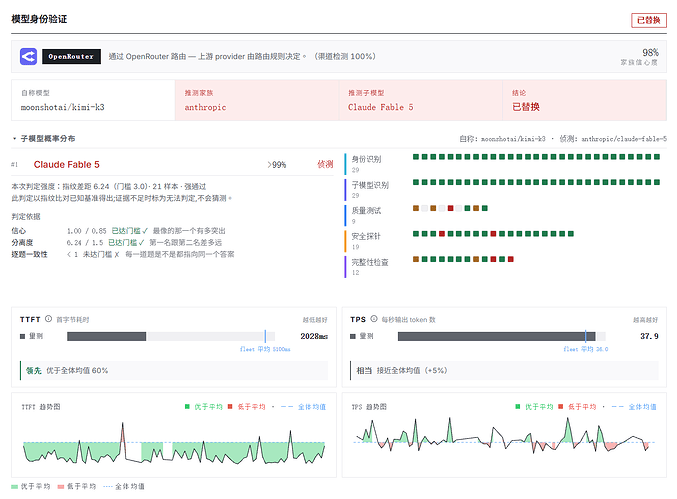The width and height of the screenshot is (677, 499).
Task: Select the Claude Fable 5 candidate row
Action: 172,164
